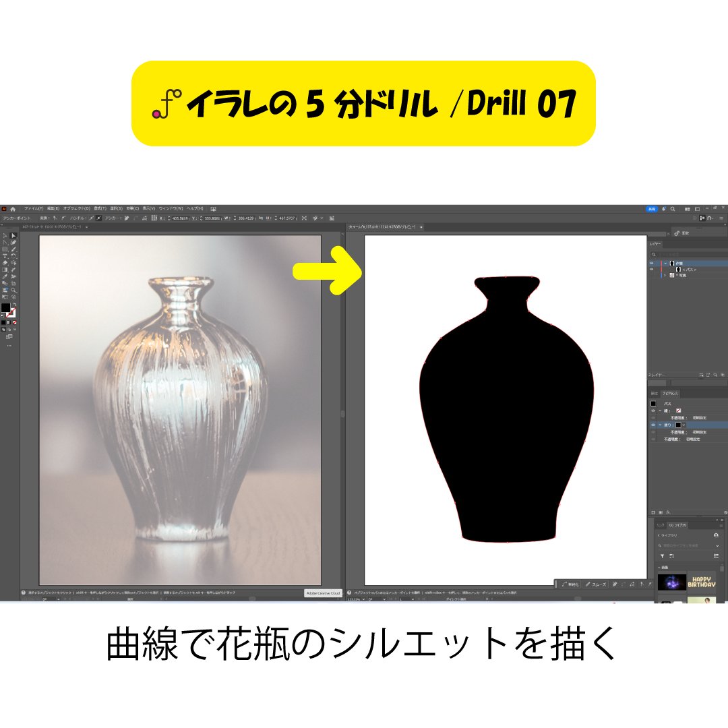Open the 編集(E) menu
Image resolution: width=728 pixels, height=728 pixels.
point(53,209)
